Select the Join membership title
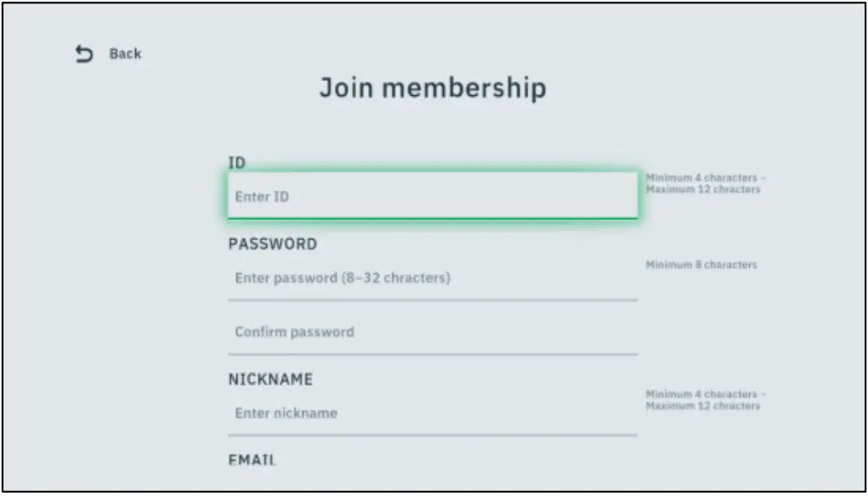The image size is (868, 496). click(434, 87)
